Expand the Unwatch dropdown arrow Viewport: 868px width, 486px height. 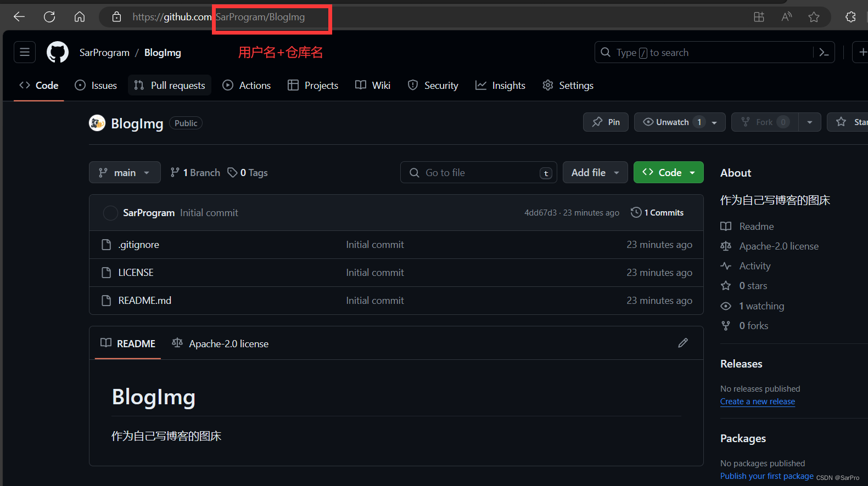point(714,122)
